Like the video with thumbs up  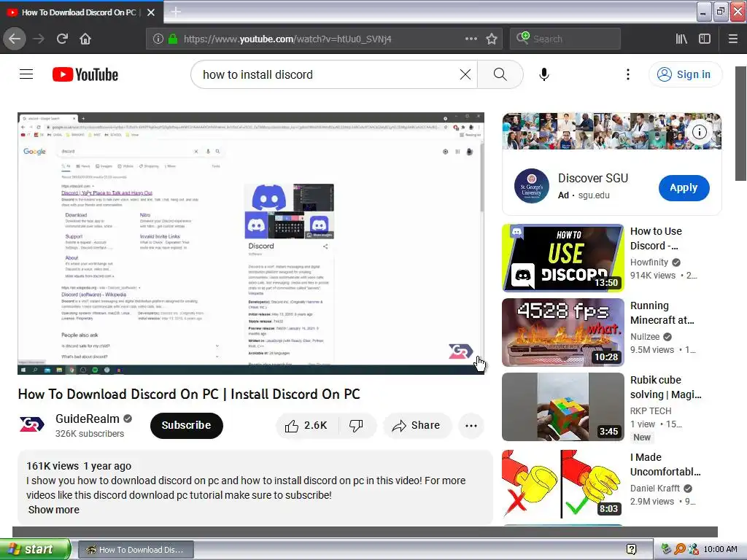(x=307, y=426)
